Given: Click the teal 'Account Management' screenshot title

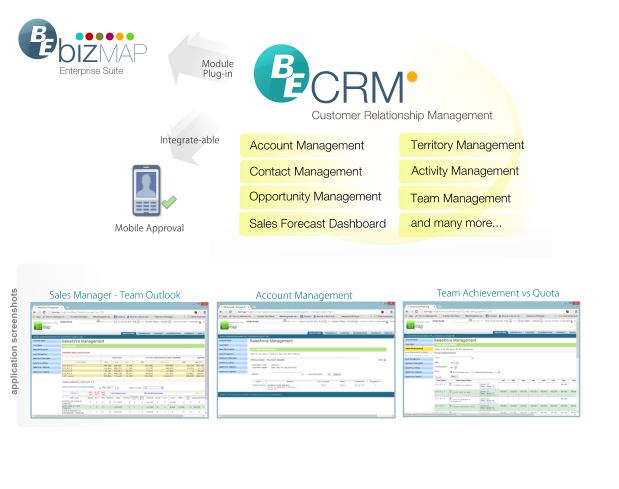Looking at the screenshot, I should [x=304, y=295].
